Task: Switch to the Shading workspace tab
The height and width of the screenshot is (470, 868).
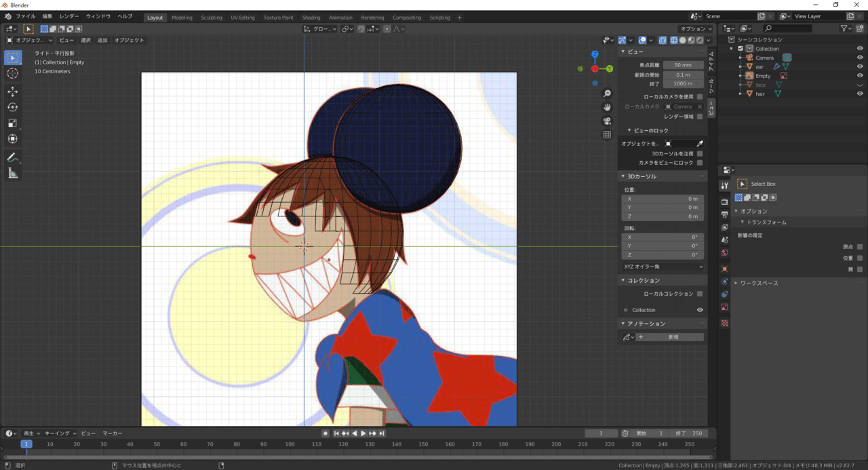Action: pos(311,18)
